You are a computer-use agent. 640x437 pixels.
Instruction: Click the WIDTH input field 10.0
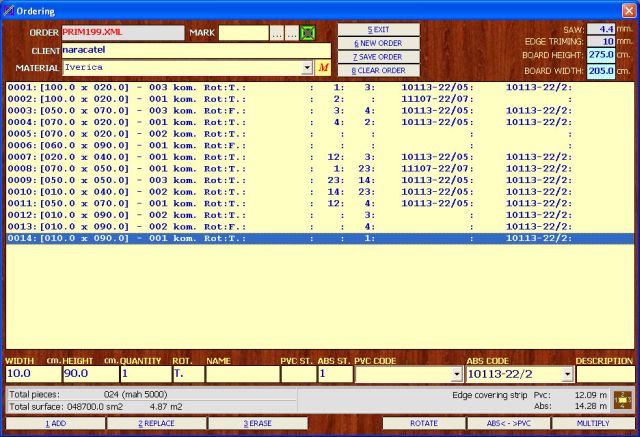pyautogui.click(x=33, y=374)
